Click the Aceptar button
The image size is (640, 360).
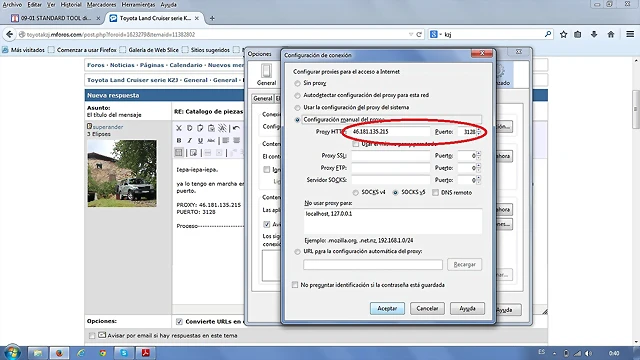coord(387,309)
